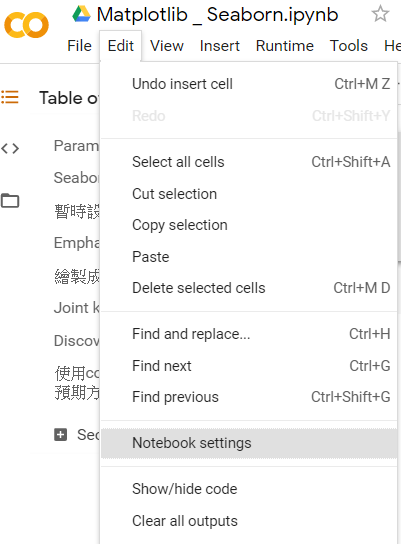
Task: Open Find and replace dialog
Action: [249, 334]
